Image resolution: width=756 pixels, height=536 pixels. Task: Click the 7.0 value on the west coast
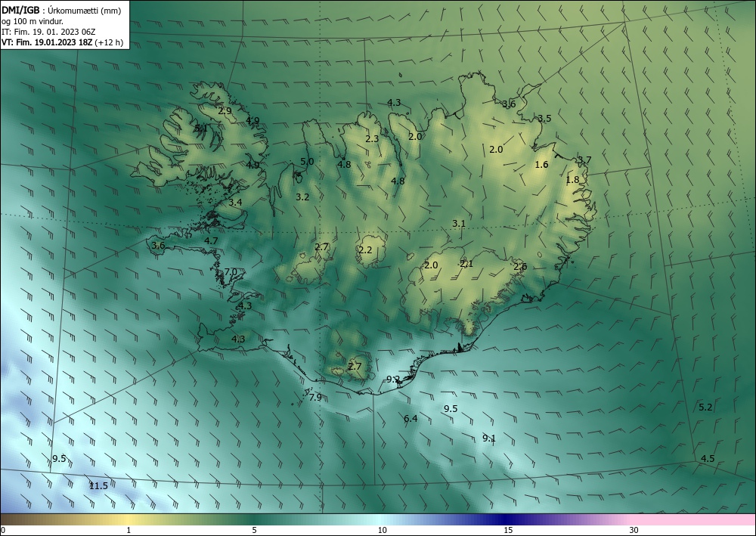(x=231, y=272)
